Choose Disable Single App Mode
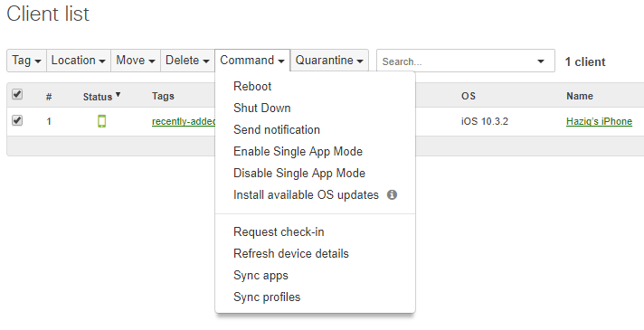This screenshot has width=644, height=330. pyautogui.click(x=299, y=174)
